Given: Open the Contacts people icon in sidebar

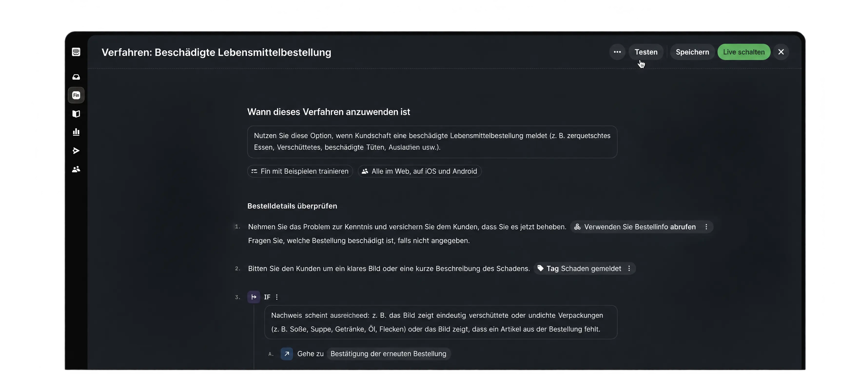Looking at the screenshot, I should 76,169.
